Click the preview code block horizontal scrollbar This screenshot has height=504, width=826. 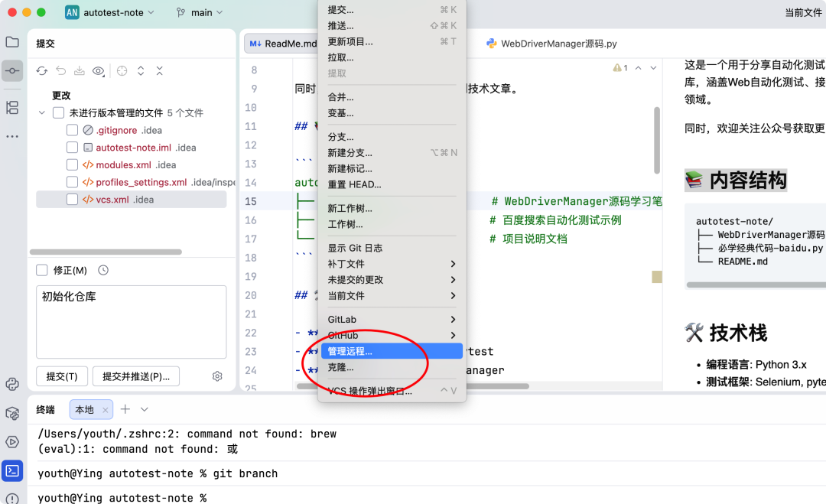pyautogui.click(x=756, y=285)
